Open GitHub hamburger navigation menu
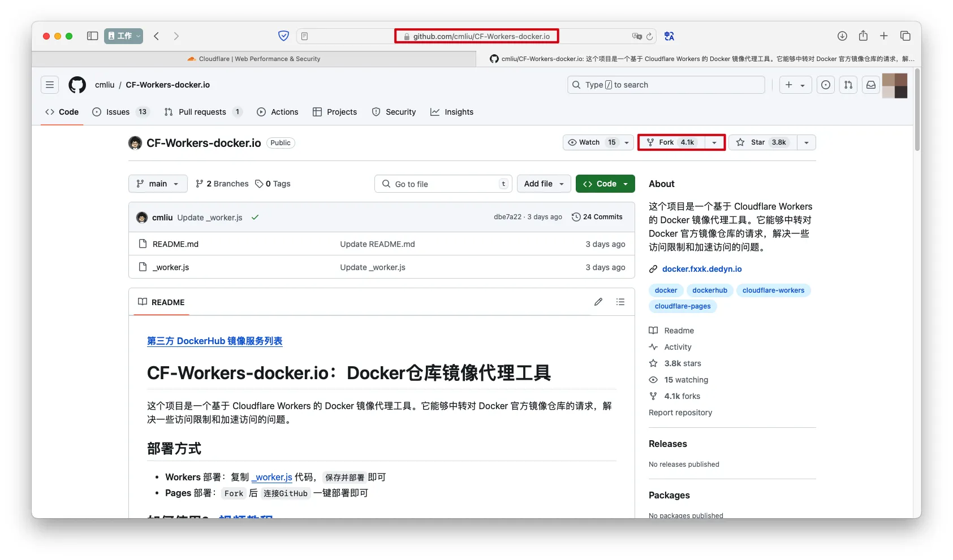Viewport: 953px width, 560px height. point(50,85)
